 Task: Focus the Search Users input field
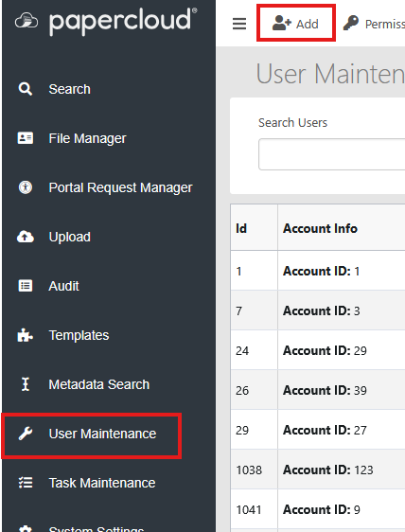pyautogui.click(x=332, y=153)
